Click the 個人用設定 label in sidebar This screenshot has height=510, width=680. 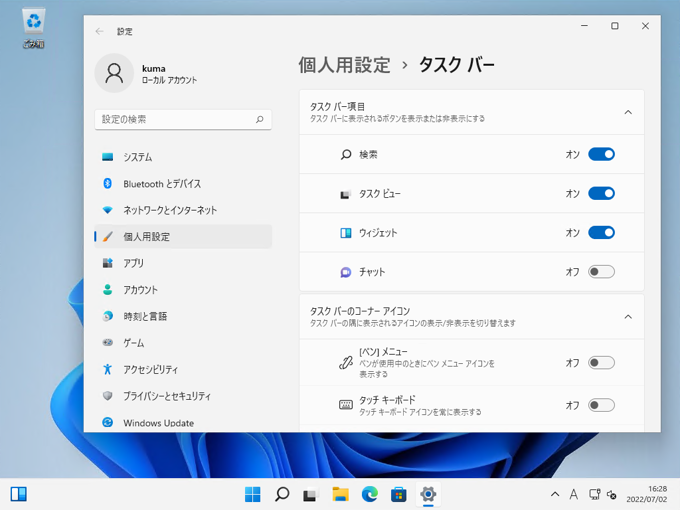(147, 237)
